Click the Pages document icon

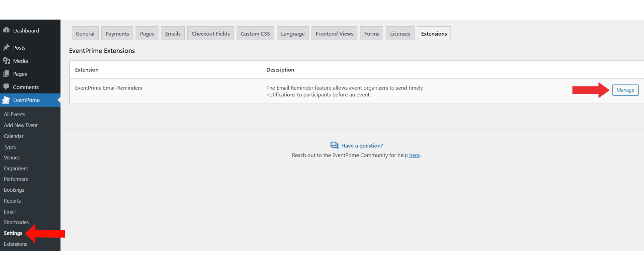[6, 74]
